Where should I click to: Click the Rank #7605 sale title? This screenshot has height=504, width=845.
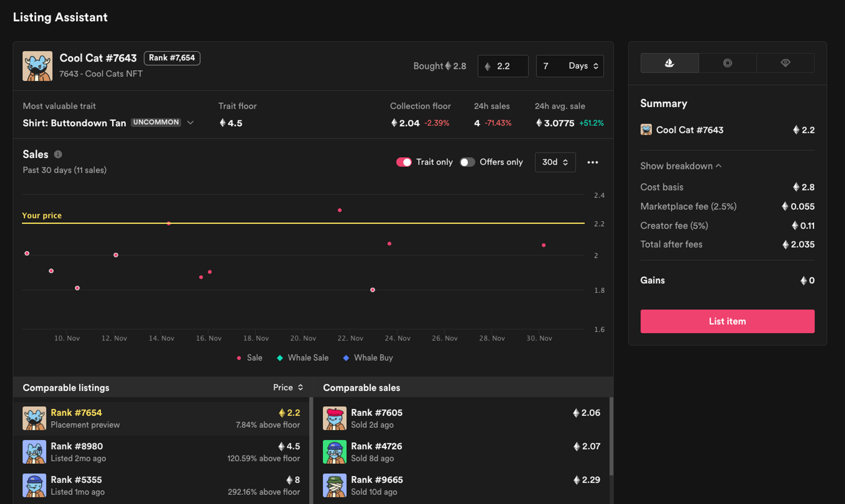[377, 413]
